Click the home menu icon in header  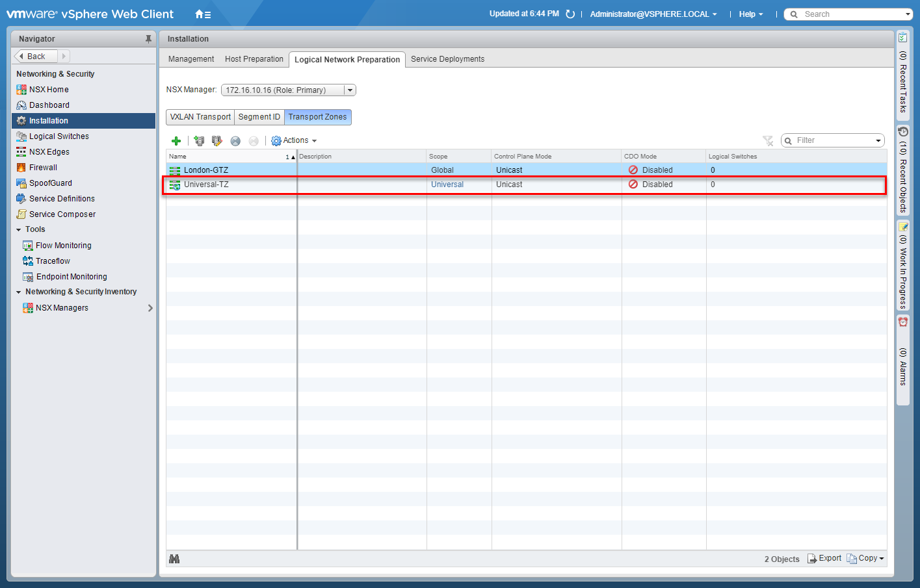pos(203,14)
